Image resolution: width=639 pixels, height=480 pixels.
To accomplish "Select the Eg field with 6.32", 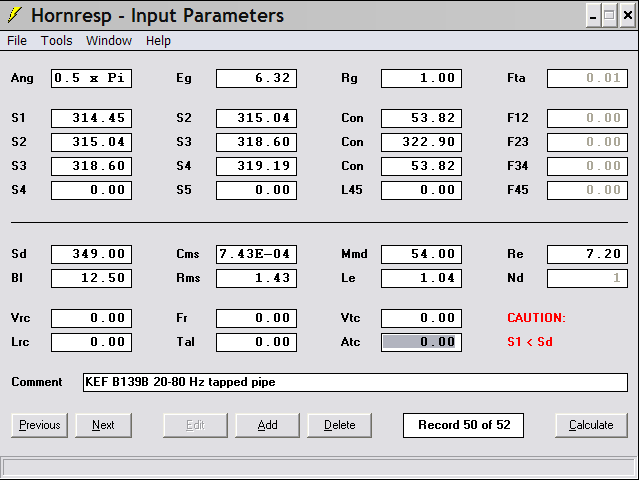I will (x=256, y=78).
